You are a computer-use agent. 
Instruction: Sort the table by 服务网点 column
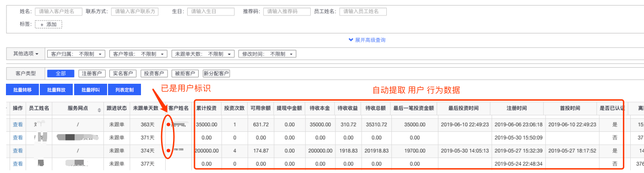pos(100,110)
